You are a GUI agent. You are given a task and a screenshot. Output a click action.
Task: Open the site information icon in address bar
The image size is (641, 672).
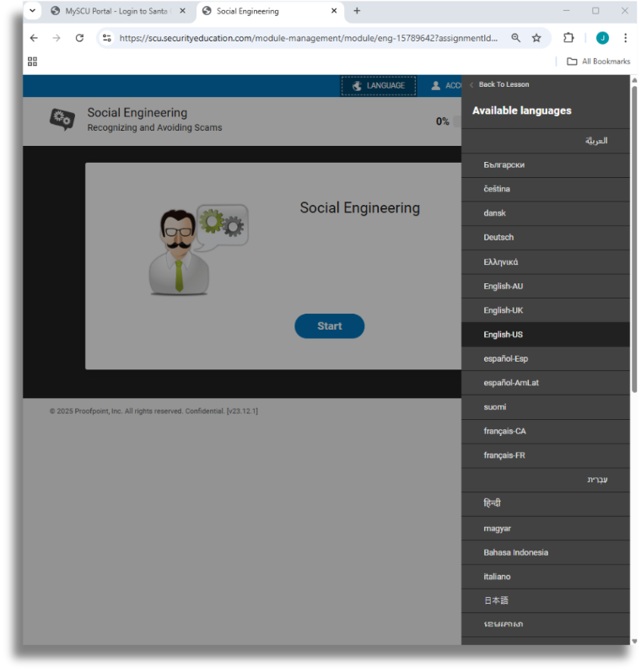click(x=107, y=38)
